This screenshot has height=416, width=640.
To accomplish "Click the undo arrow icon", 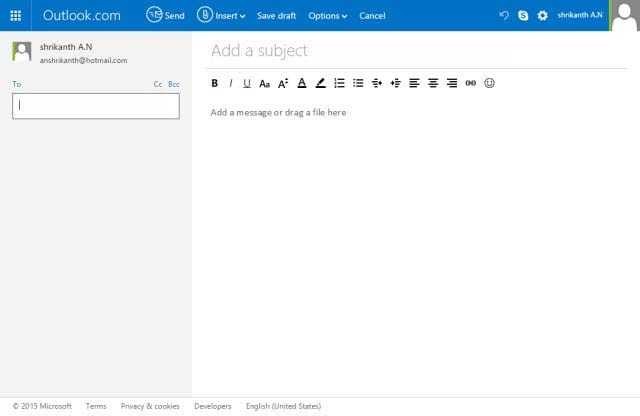I will (504, 16).
